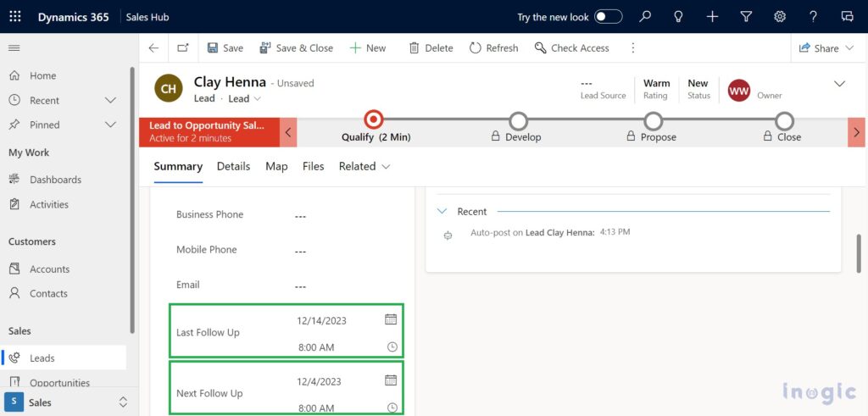Click the New command
The height and width of the screenshot is (416, 868).
click(368, 48)
